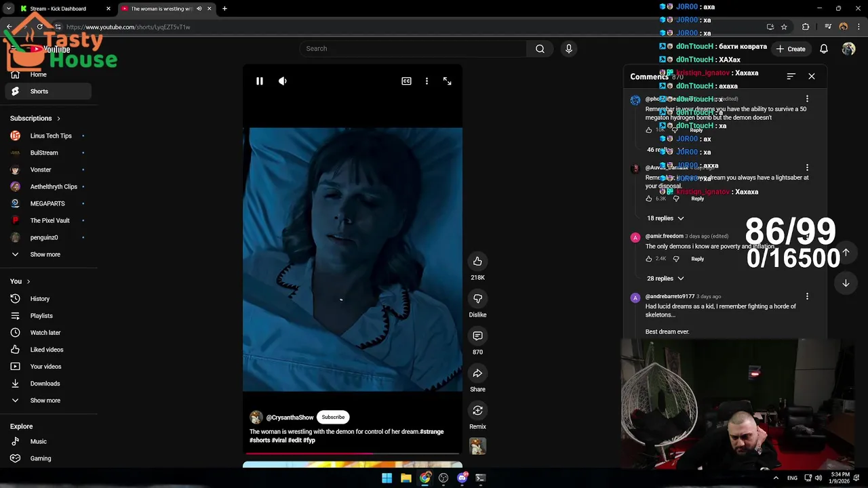Go to the next Short with down arrow
The width and height of the screenshot is (868, 488).
pyautogui.click(x=846, y=283)
